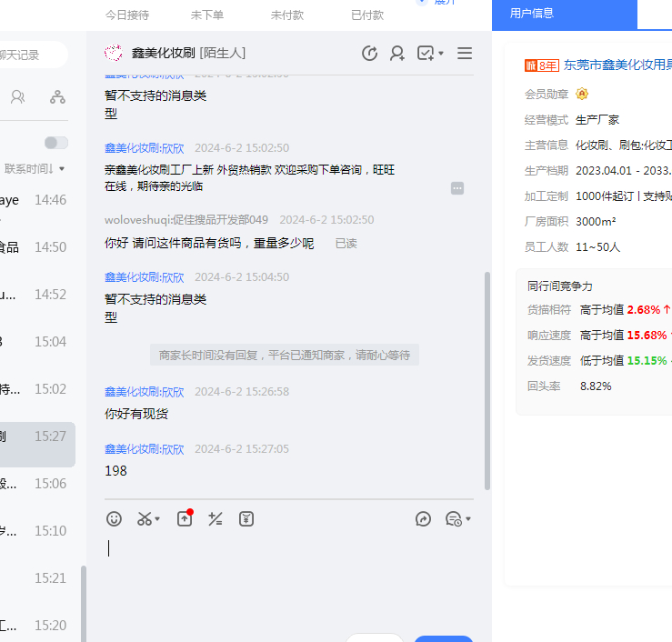Click the circular history icon in chat header
The image size is (672, 642).
tap(369, 54)
